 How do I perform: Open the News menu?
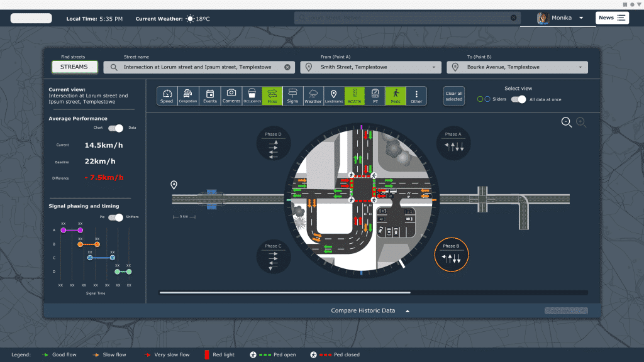pos(611,17)
